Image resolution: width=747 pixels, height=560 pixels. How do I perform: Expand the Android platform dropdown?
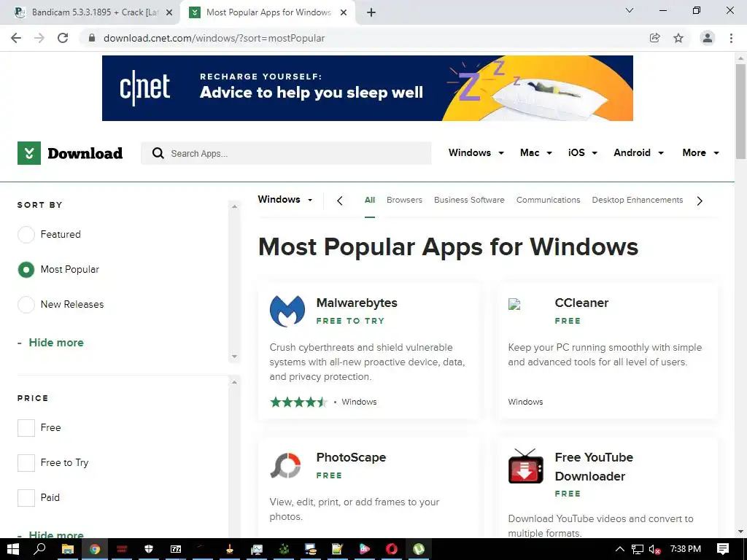pos(638,153)
